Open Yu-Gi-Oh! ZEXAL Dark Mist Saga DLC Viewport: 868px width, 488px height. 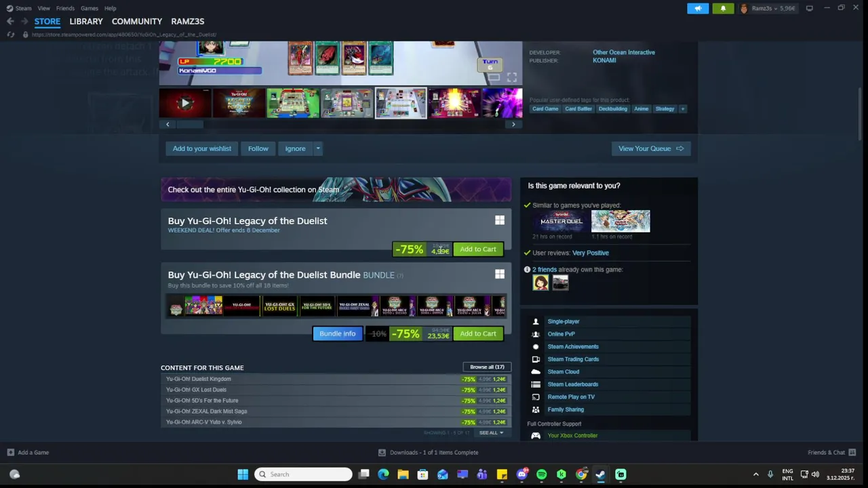point(336,411)
